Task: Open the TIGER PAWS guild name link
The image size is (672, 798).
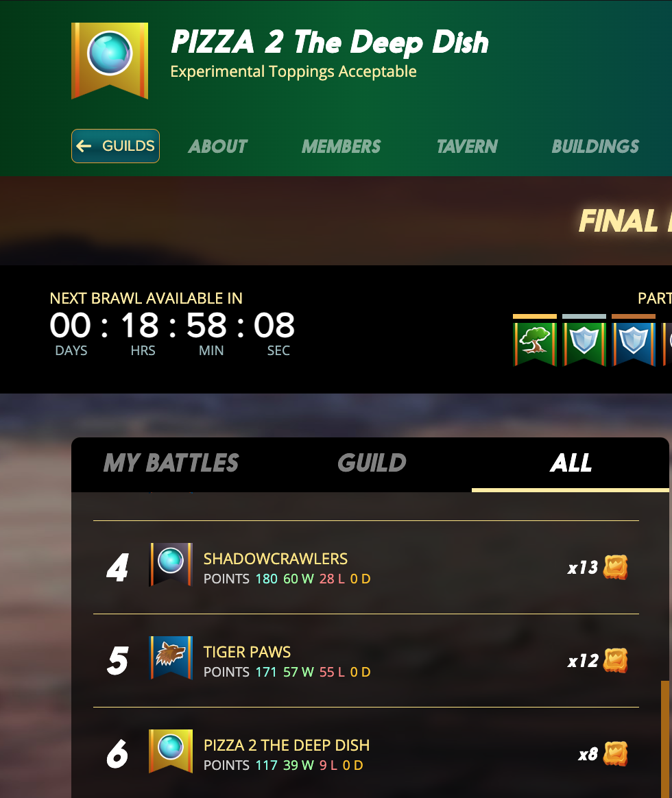Action: coord(247,652)
